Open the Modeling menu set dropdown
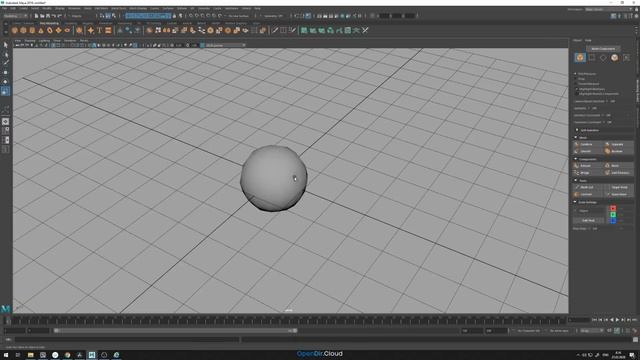This screenshot has width=640, height=360. click(x=15, y=16)
